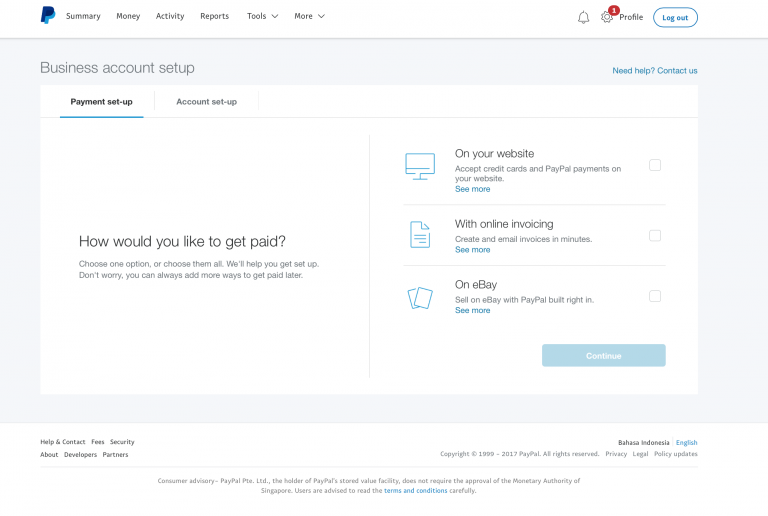Viewport: 768px width, 516px height.
Task: Open the Privacy footer link
Action: [x=616, y=454]
